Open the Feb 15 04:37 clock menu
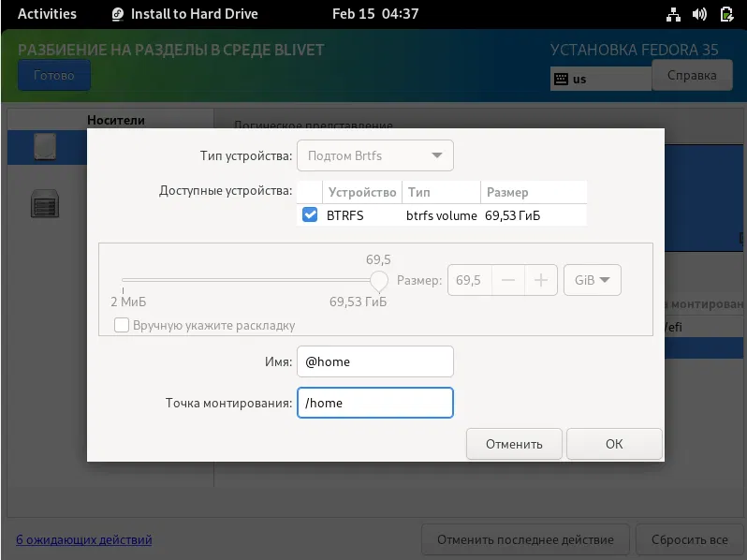 point(375,14)
